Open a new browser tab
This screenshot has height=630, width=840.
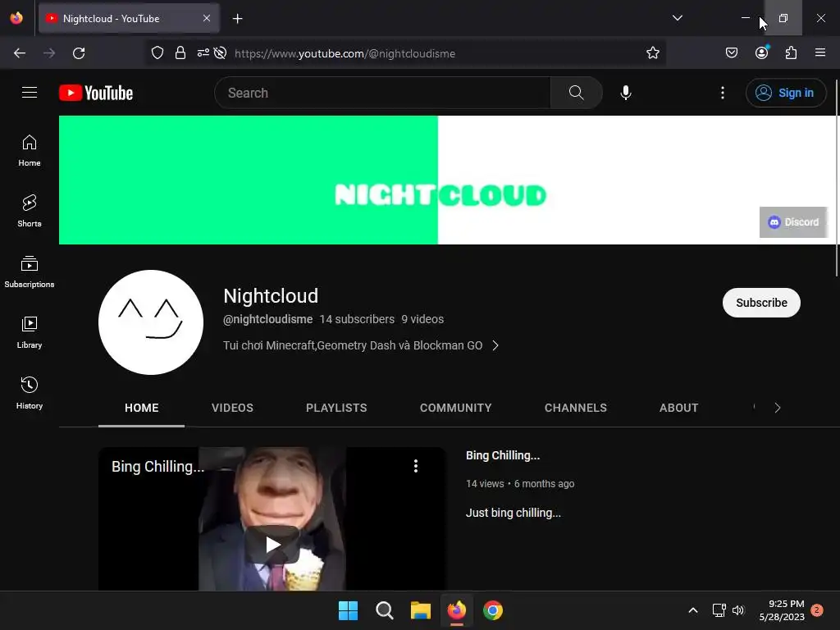237,19
